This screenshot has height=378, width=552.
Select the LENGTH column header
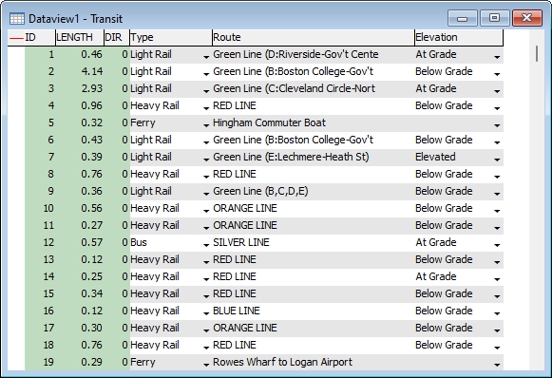coord(80,37)
